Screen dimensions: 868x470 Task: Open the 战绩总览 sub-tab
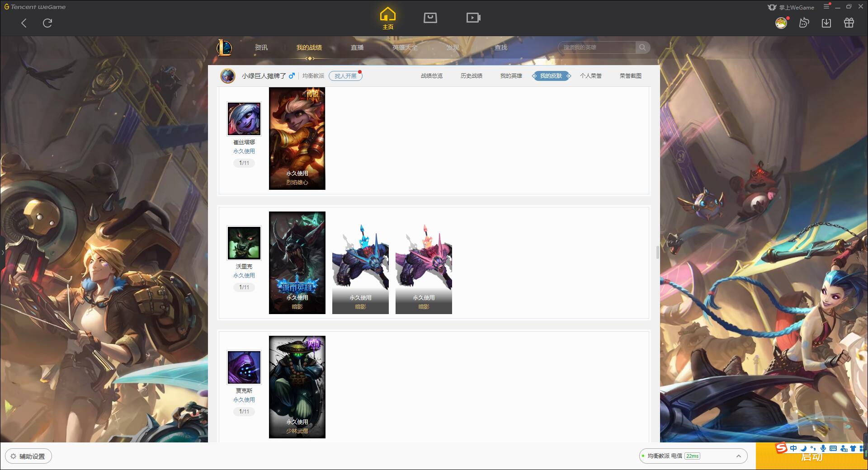tap(432, 76)
